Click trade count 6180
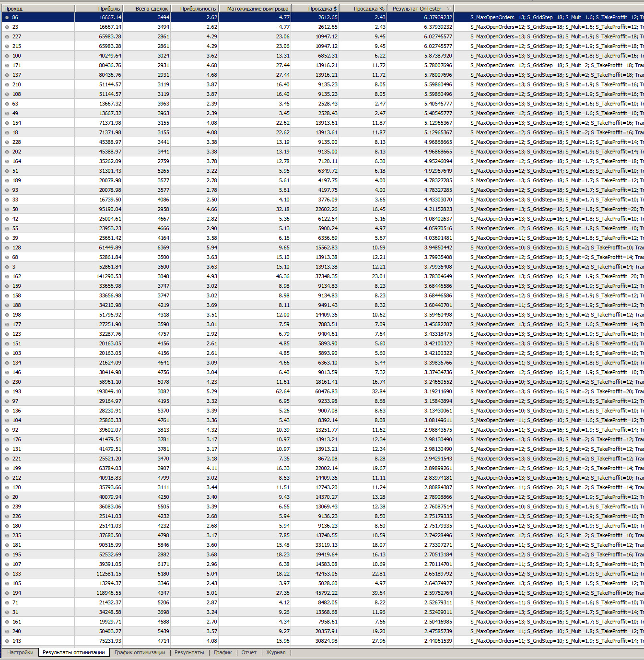 click(x=164, y=574)
